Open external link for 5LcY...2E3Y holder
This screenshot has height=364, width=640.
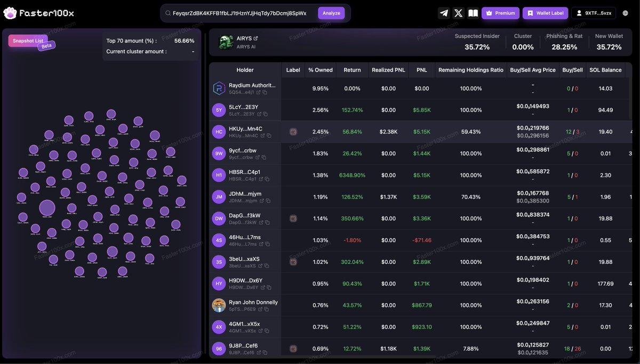[259, 114]
